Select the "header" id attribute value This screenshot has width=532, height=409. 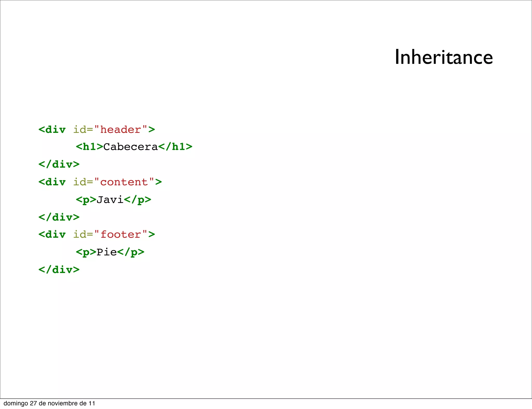pyautogui.click(x=121, y=129)
